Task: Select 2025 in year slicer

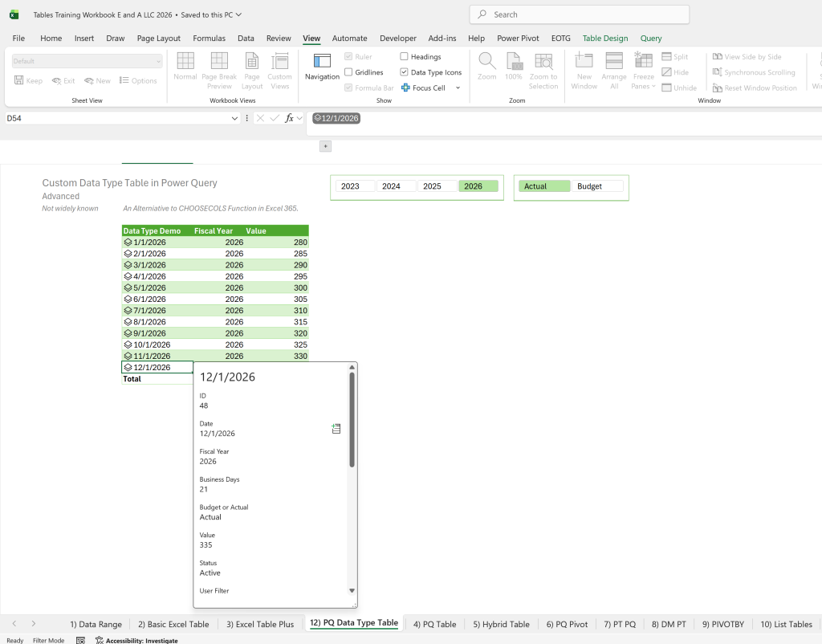Action: 437,186
